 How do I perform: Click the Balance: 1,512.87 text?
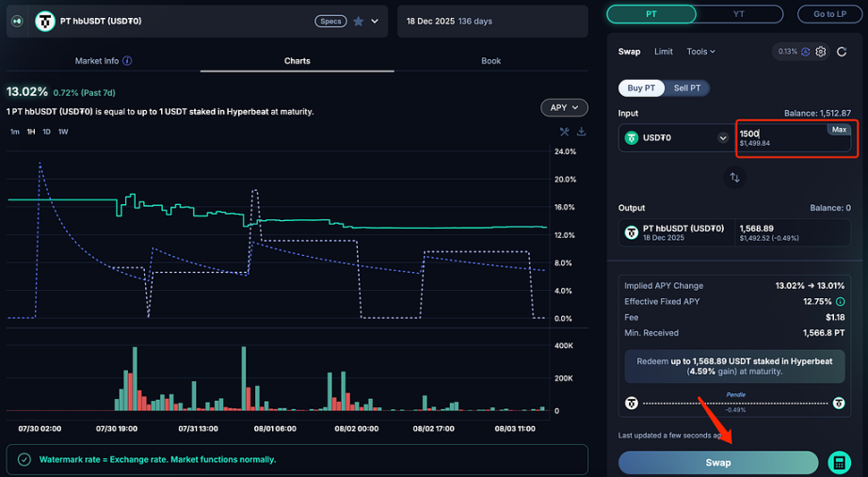click(x=817, y=113)
